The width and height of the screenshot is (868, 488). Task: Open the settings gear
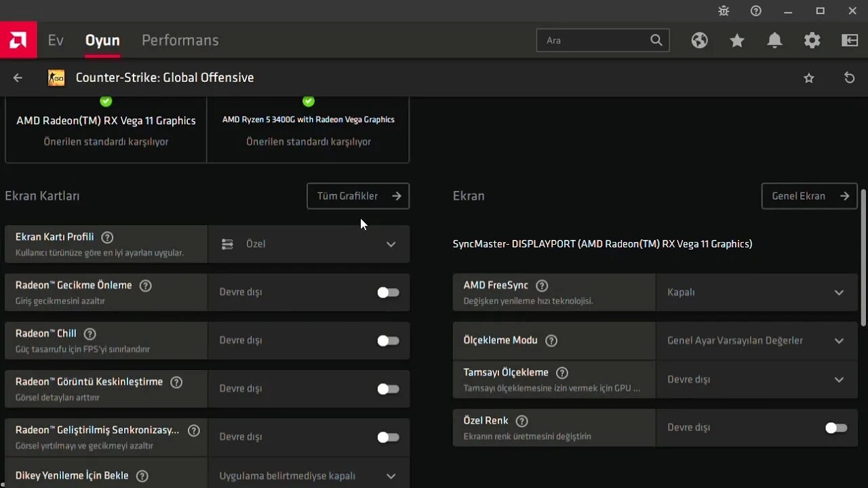(812, 41)
